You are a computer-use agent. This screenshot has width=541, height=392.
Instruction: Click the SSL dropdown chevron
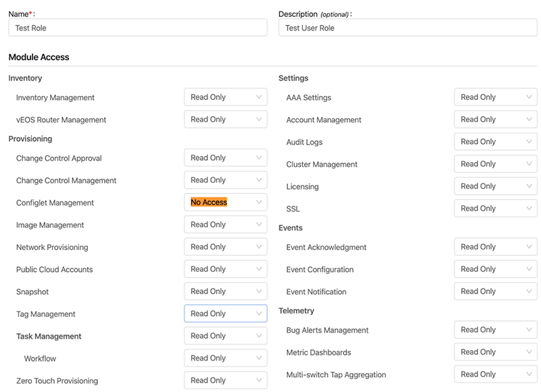click(529, 208)
